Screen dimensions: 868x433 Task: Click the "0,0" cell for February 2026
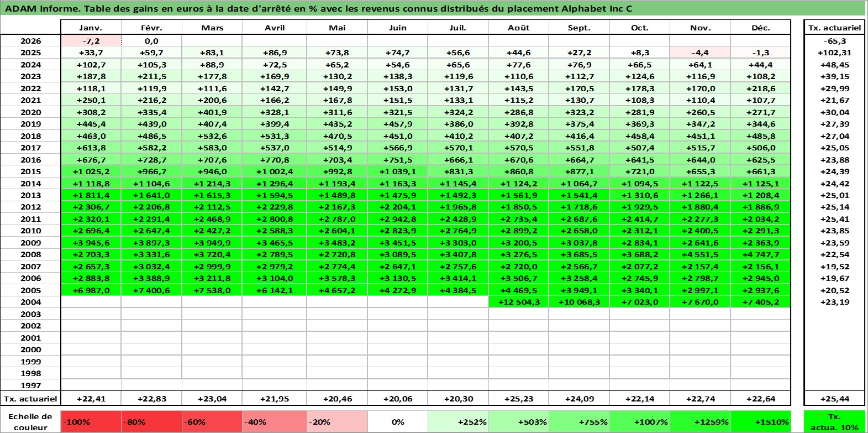point(151,41)
